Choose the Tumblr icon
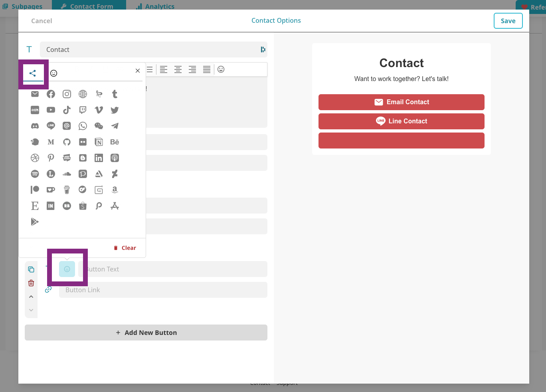The image size is (546, 392). pyautogui.click(x=115, y=94)
